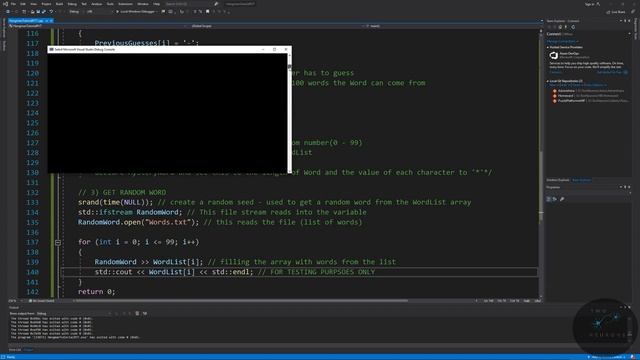Click the editor horizontal scrollbar

tap(241, 301)
